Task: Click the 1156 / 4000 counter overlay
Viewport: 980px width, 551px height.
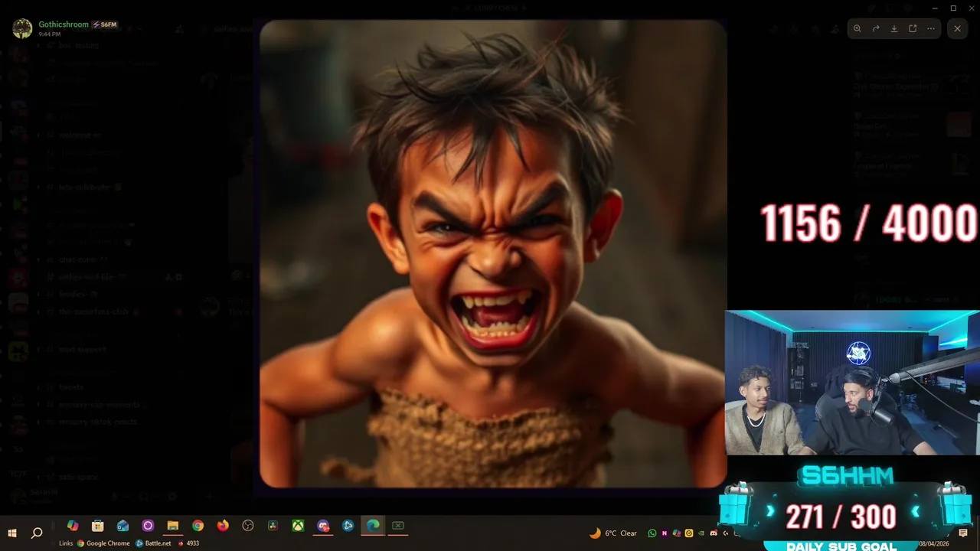Action: [x=869, y=223]
